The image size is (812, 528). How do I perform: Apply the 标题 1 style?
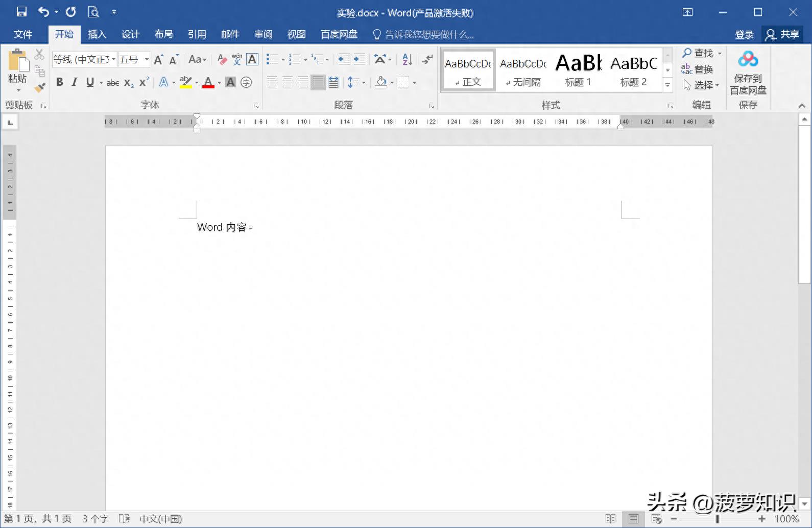coord(578,70)
